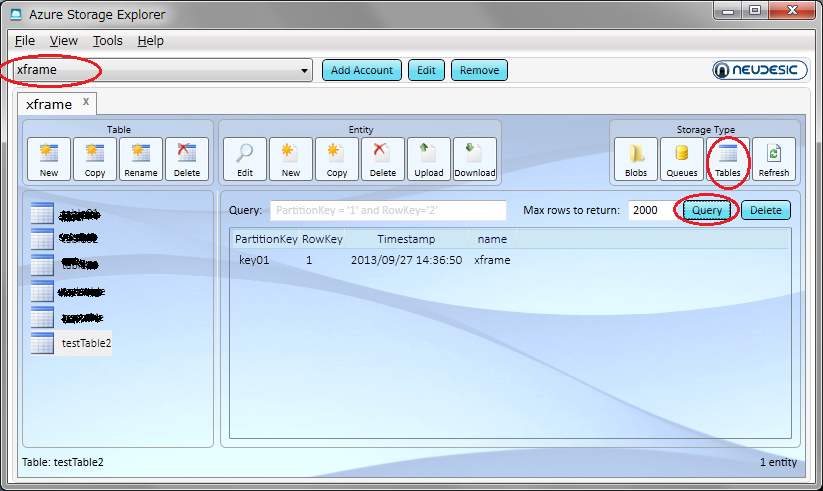The height and width of the screenshot is (491, 823).
Task: Run the Query button
Action: (x=708, y=210)
